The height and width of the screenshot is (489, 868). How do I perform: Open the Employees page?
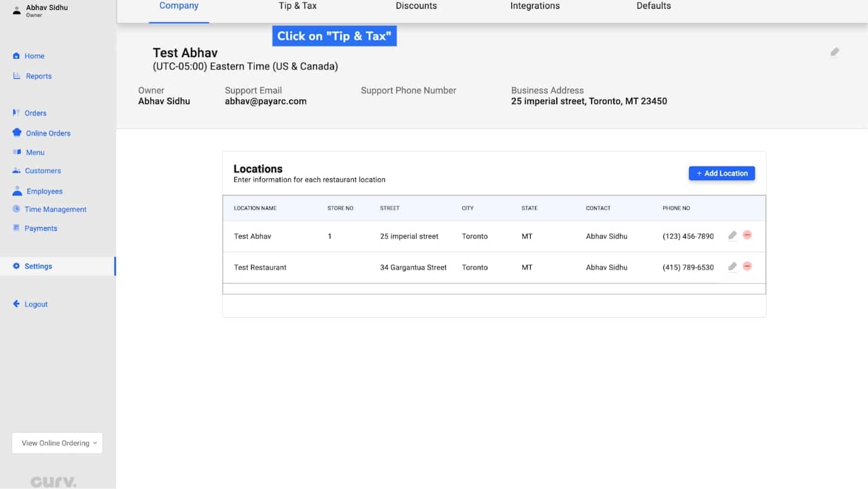(x=45, y=192)
